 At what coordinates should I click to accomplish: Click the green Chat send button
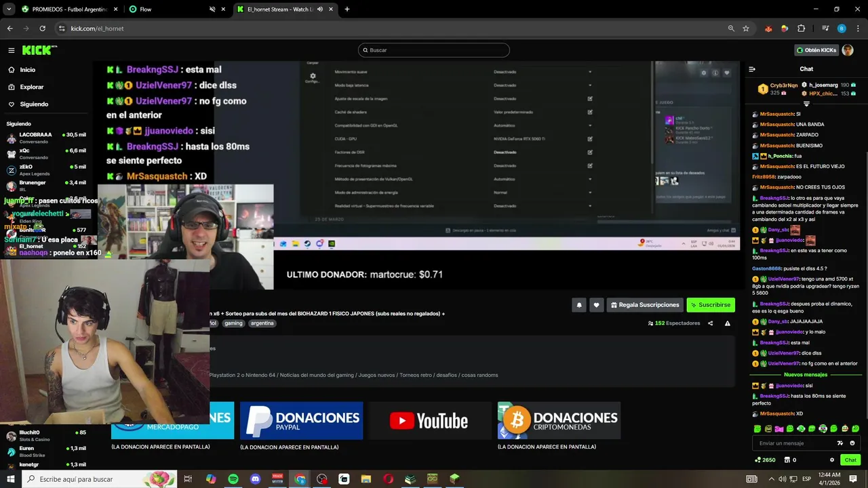[850, 460]
